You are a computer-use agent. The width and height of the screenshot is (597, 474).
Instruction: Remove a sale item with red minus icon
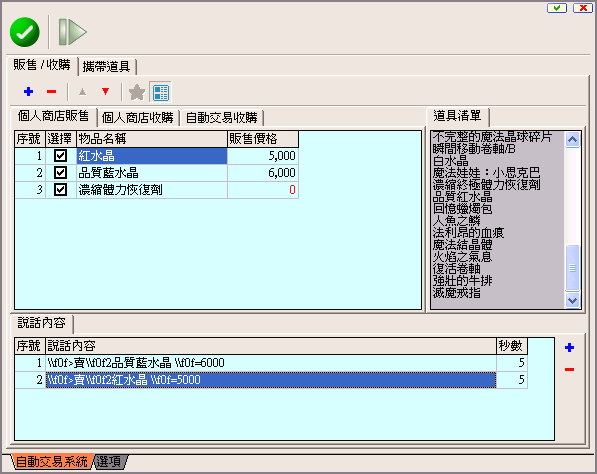click(x=51, y=92)
